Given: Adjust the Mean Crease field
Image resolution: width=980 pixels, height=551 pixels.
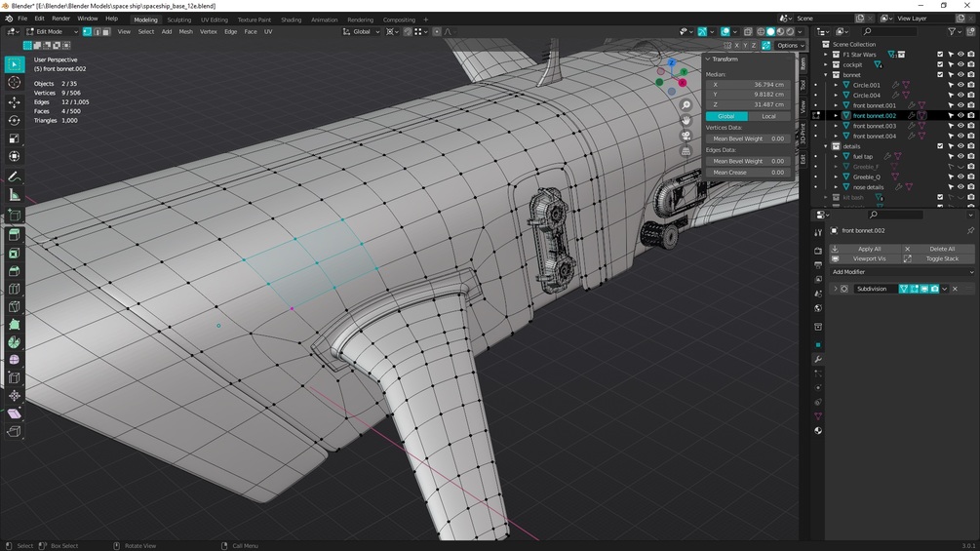Looking at the screenshot, I should click(x=748, y=173).
